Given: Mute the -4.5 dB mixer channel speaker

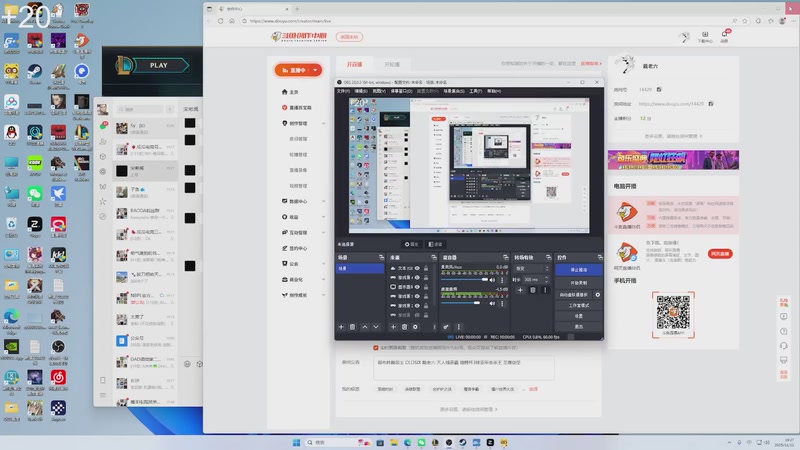Looking at the screenshot, I should pyautogui.click(x=492, y=304).
